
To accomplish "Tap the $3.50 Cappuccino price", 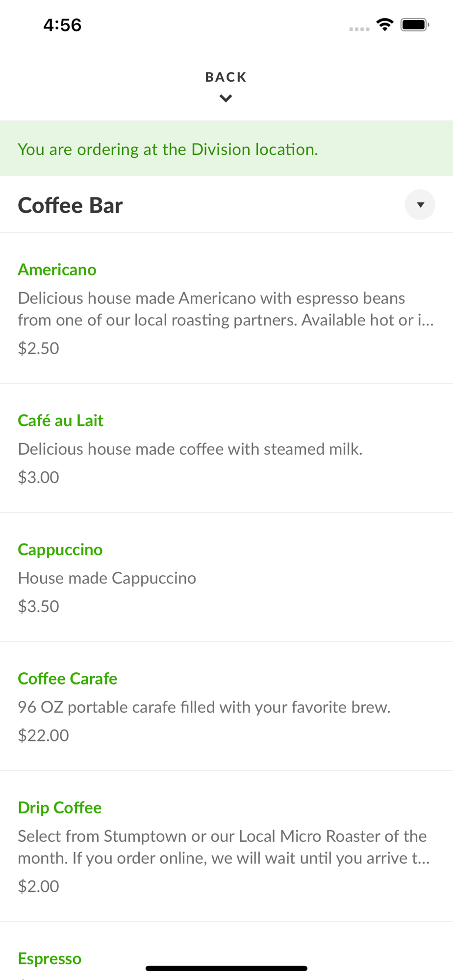I will pos(39,607).
